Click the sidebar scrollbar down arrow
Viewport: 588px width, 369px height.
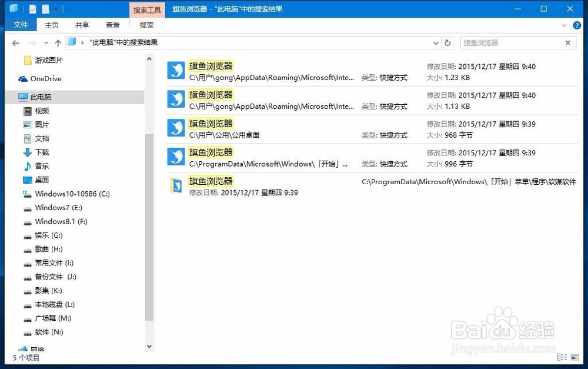(149, 346)
